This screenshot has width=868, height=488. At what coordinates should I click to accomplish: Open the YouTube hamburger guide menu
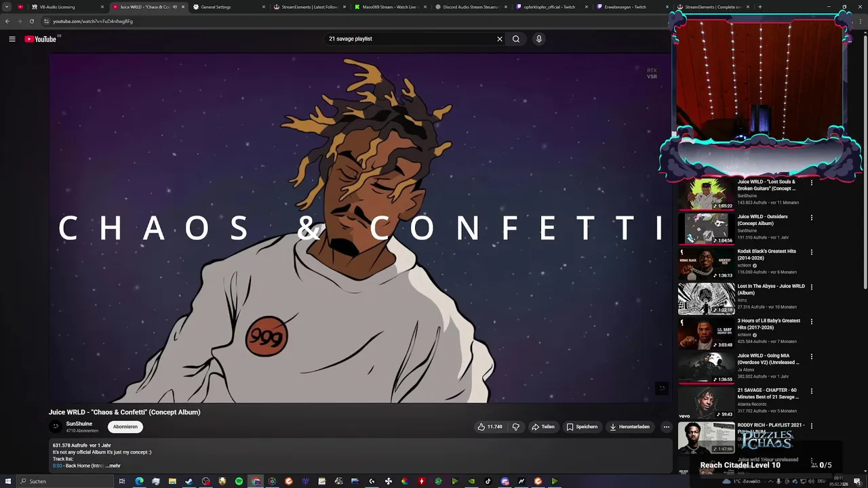coord(12,39)
